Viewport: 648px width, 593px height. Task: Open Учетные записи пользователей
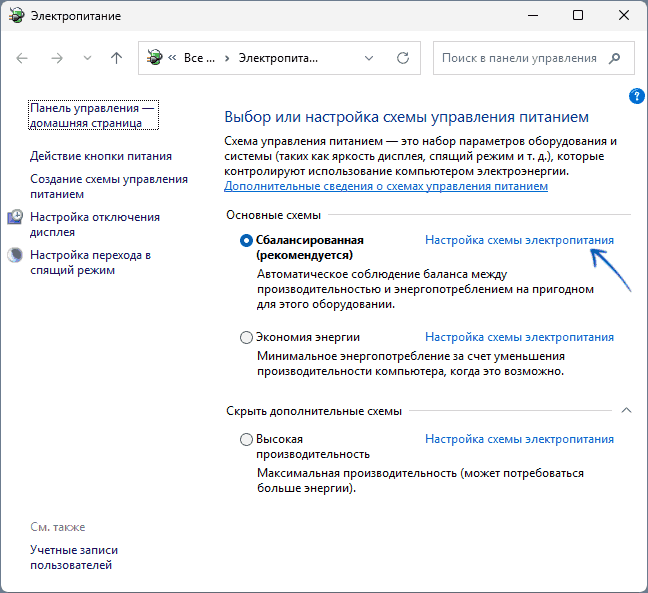(74, 557)
